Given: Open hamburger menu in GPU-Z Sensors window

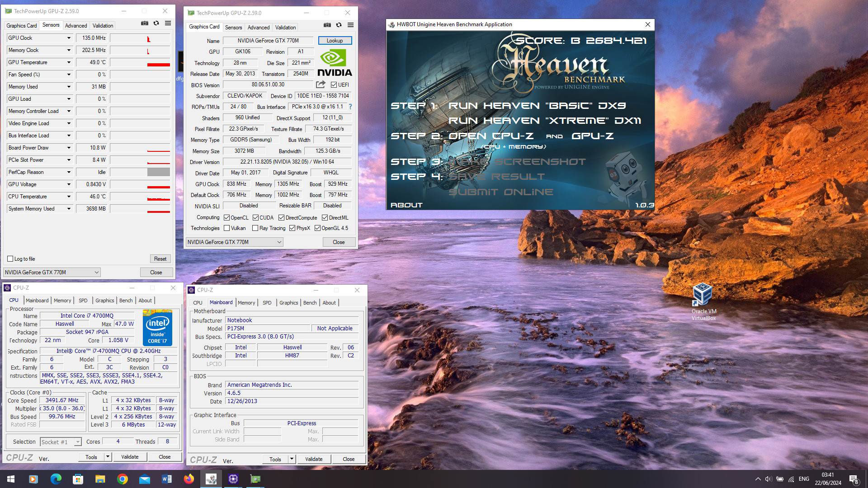Looking at the screenshot, I should (x=168, y=23).
